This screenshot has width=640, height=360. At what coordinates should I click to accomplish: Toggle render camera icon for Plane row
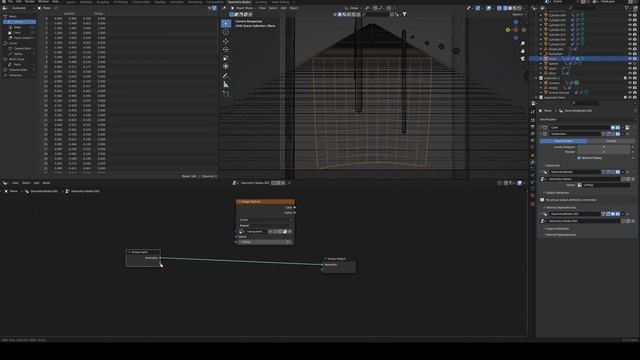[x=635, y=59]
